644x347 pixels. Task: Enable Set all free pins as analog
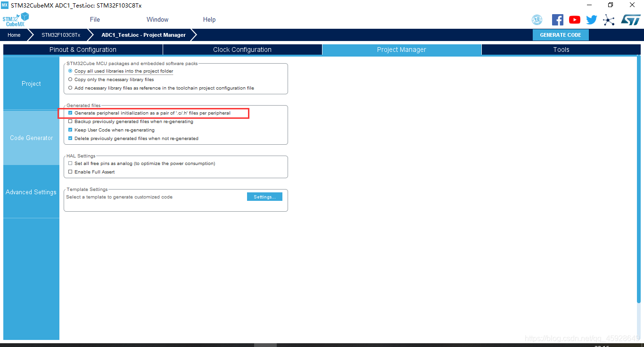[x=70, y=164]
